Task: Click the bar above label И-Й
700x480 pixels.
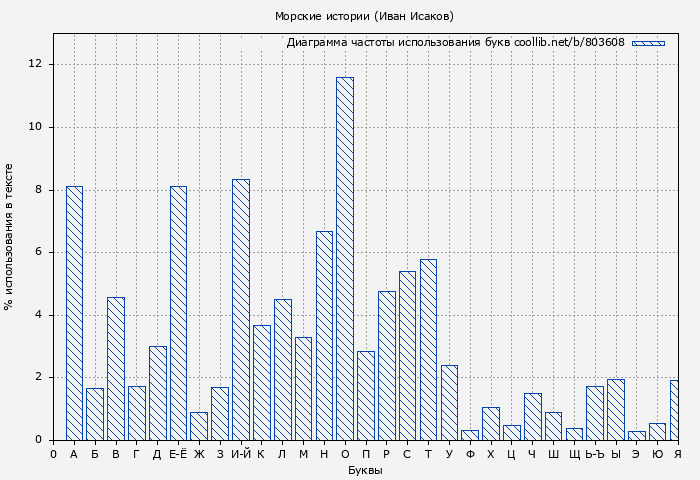Action: coord(241,309)
